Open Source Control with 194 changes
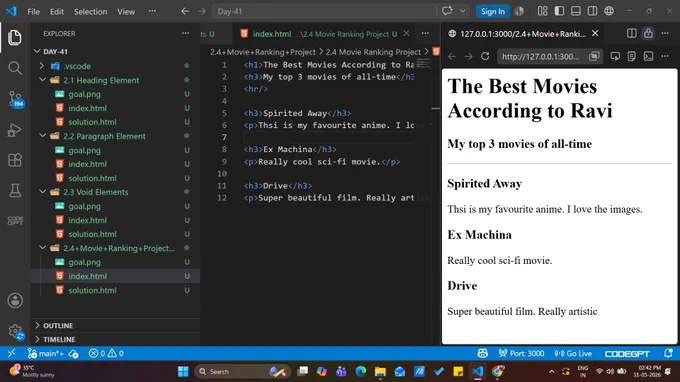Image resolution: width=680 pixels, height=382 pixels. (15, 99)
